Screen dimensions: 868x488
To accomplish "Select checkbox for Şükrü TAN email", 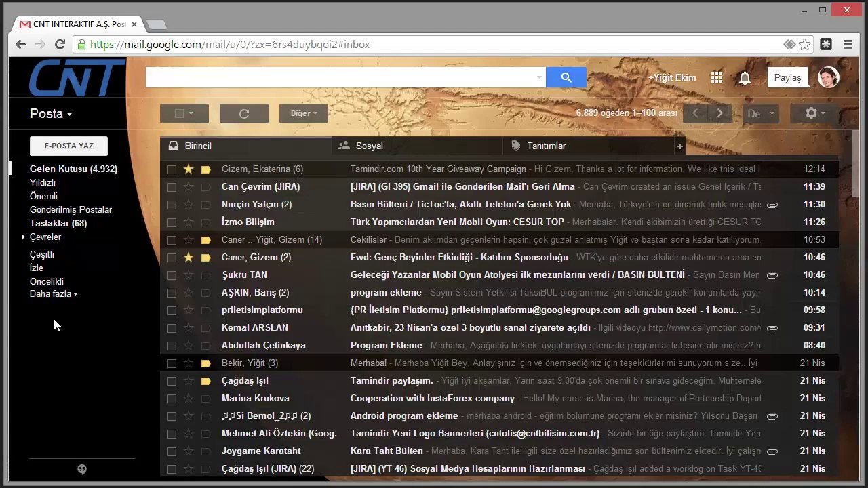I will pyautogui.click(x=172, y=275).
